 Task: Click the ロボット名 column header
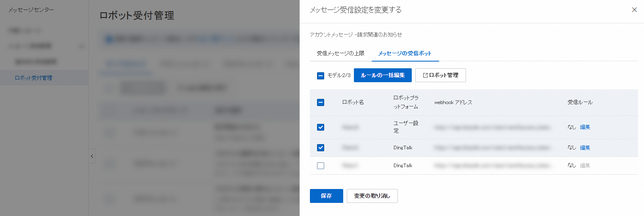(x=353, y=102)
